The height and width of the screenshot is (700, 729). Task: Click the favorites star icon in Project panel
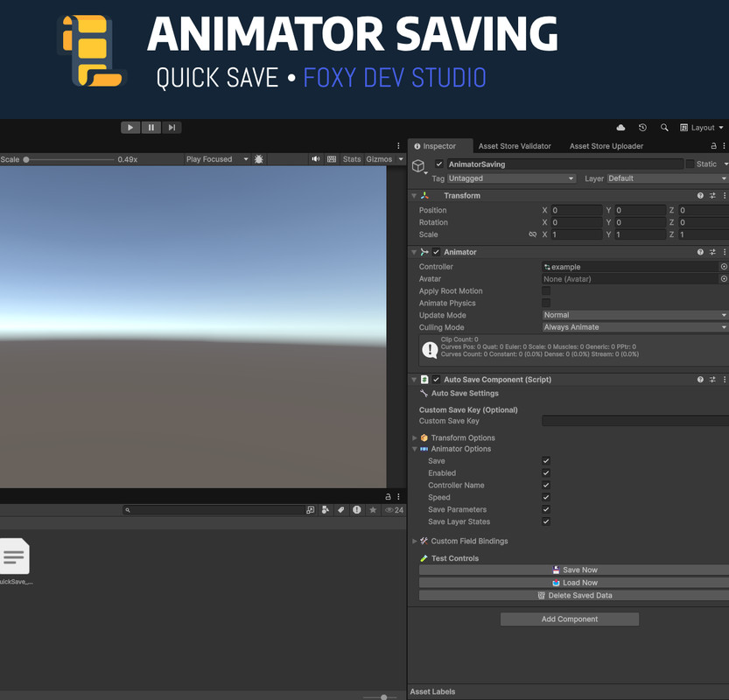point(373,510)
